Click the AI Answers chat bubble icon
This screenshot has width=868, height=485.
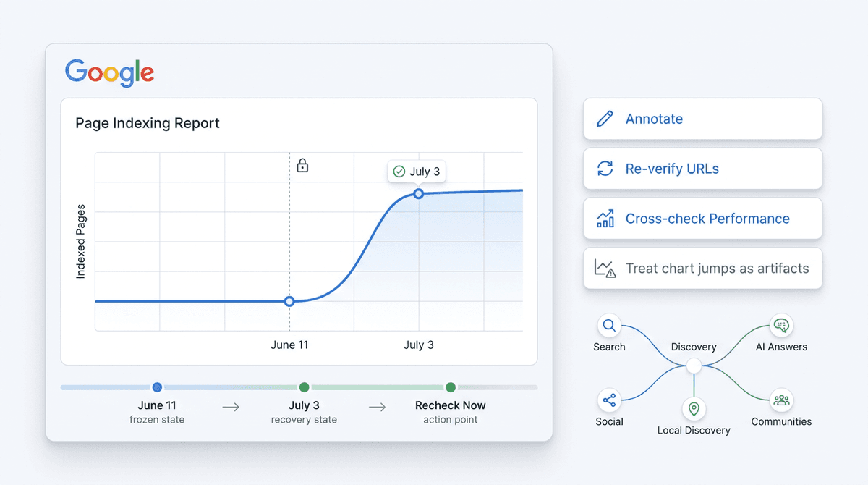click(781, 326)
